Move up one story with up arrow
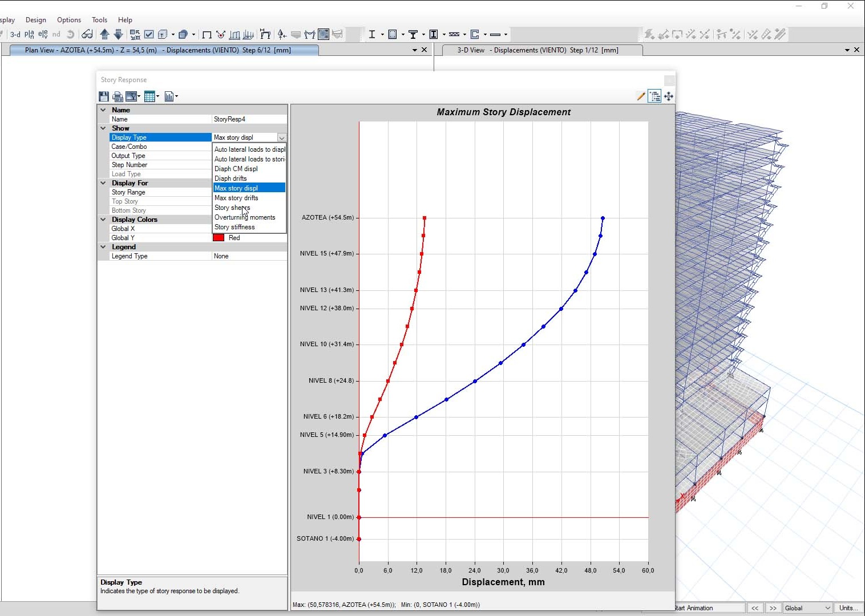The image size is (865, 616). click(x=104, y=34)
